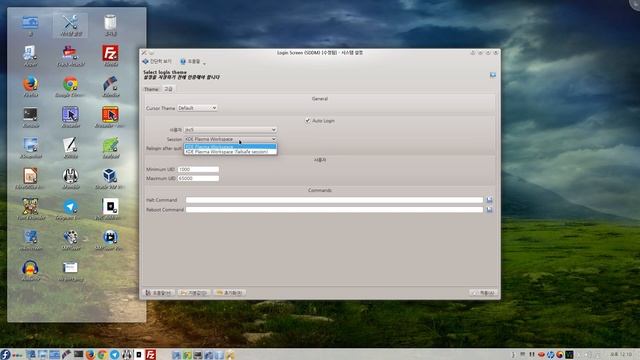Open the Konsole terminal desktop icon
The width and height of the screenshot is (640, 360).
(30, 117)
